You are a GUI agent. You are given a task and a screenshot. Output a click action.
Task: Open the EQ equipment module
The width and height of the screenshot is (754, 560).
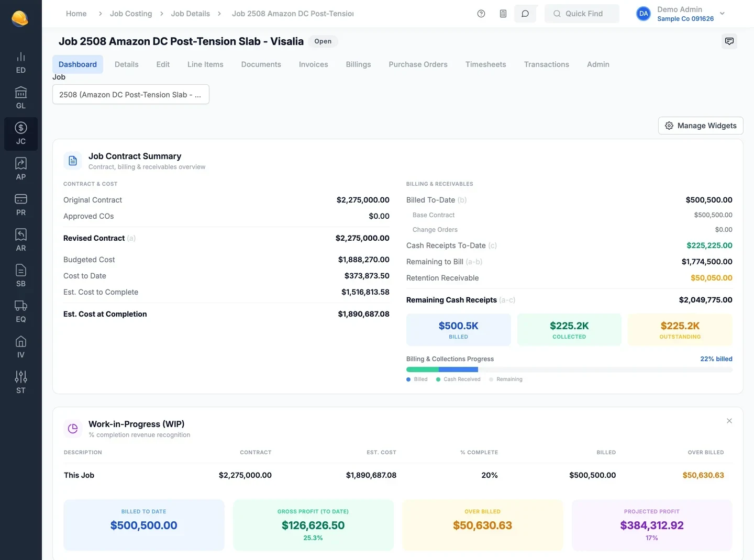21,312
